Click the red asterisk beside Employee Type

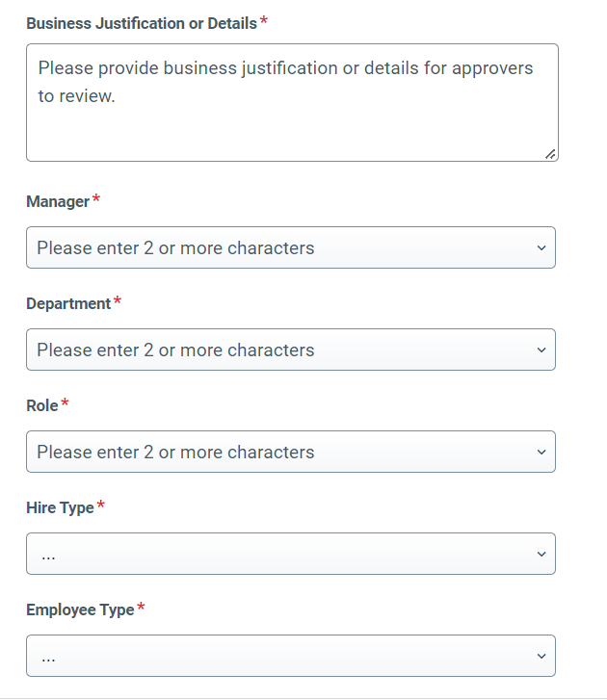click(x=141, y=607)
